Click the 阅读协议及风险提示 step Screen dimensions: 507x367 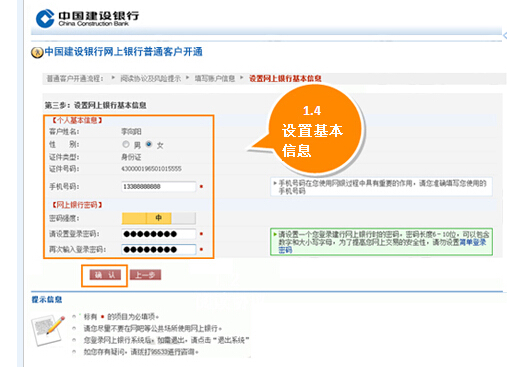[151, 79]
